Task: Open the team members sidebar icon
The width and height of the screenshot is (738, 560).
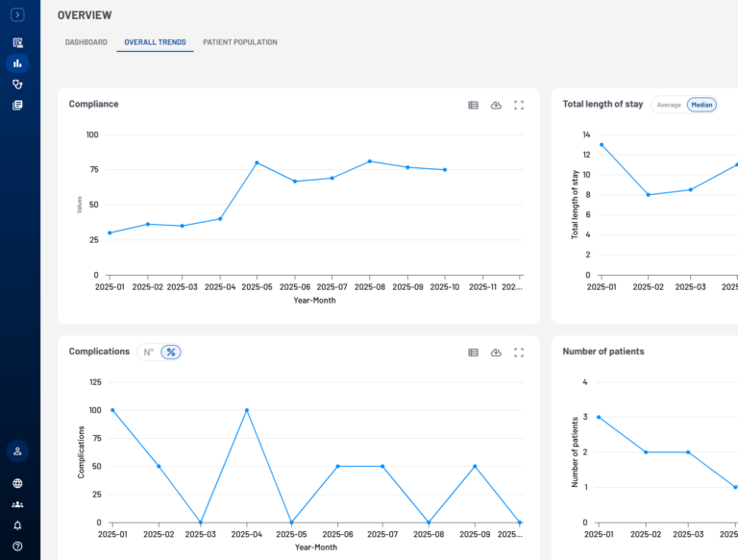Action: click(17, 504)
